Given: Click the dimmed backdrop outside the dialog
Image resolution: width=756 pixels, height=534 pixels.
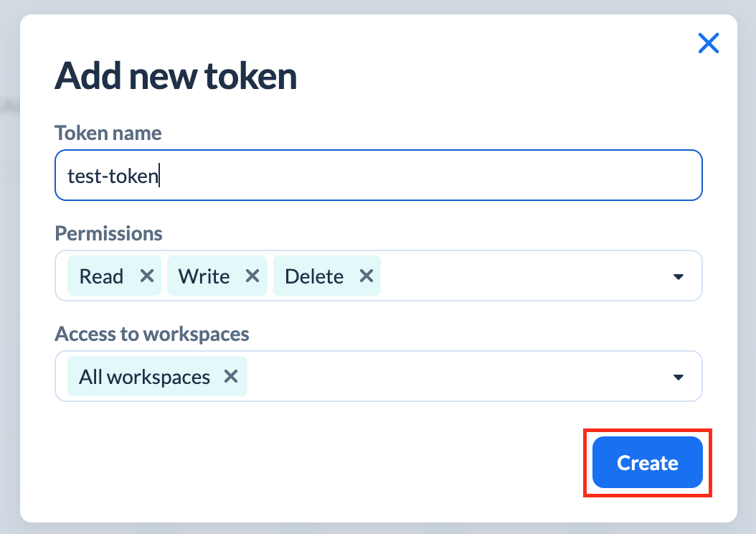Looking at the screenshot, I should pyautogui.click(x=9, y=287).
